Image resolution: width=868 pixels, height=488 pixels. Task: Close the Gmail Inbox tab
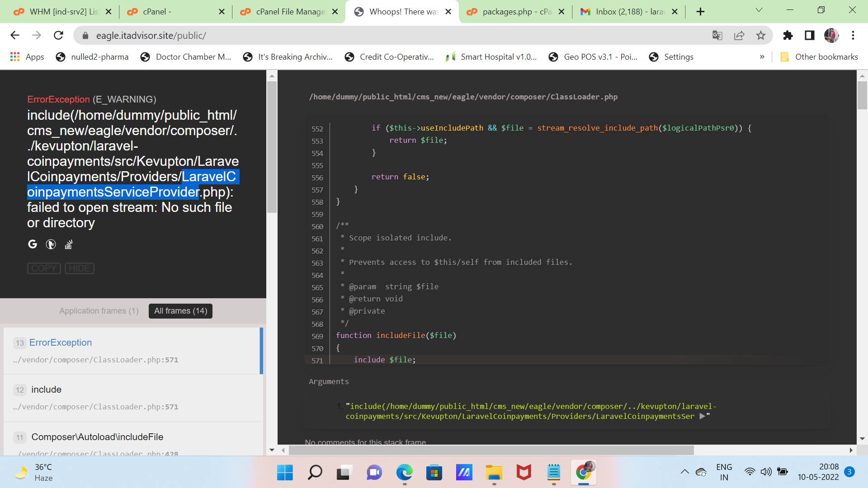pyautogui.click(x=675, y=12)
